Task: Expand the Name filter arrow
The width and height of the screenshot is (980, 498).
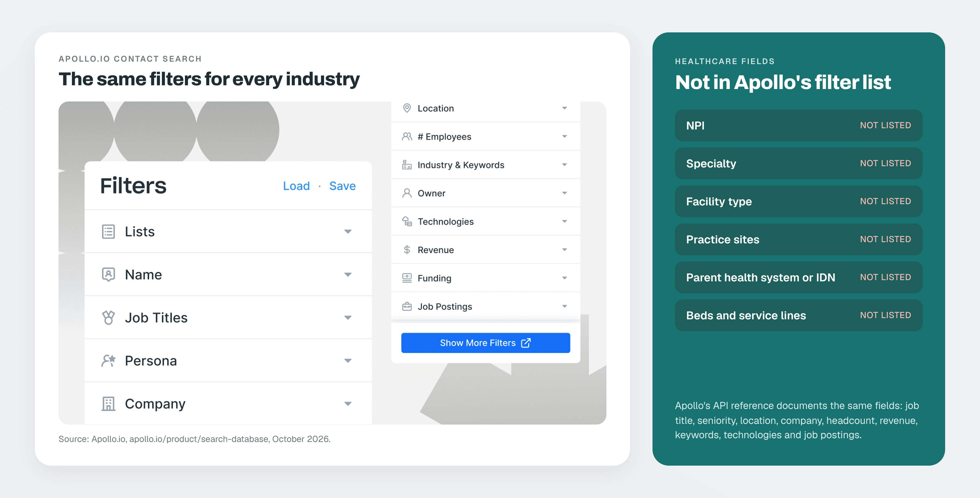Action: point(348,274)
